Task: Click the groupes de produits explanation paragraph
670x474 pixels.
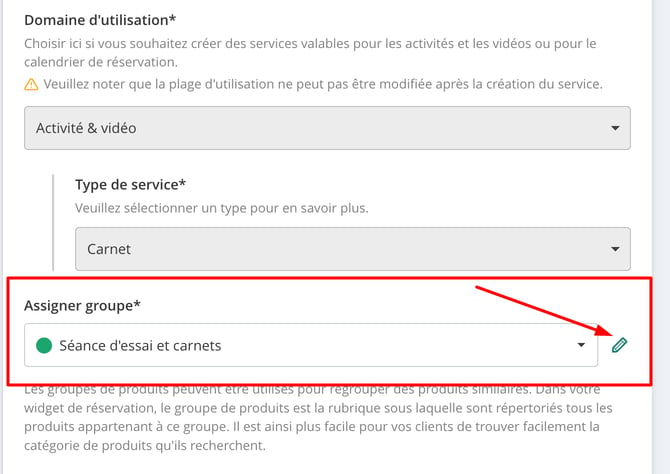Action: (318, 417)
